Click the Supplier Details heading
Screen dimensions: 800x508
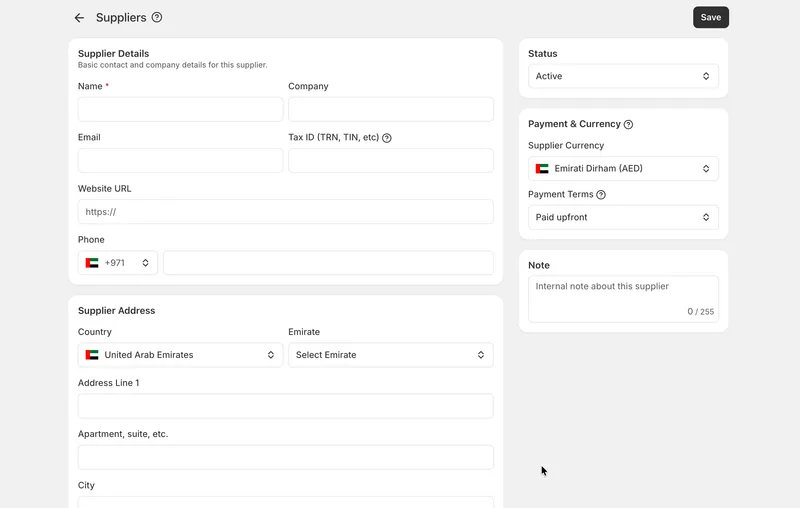(x=113, y=54)
